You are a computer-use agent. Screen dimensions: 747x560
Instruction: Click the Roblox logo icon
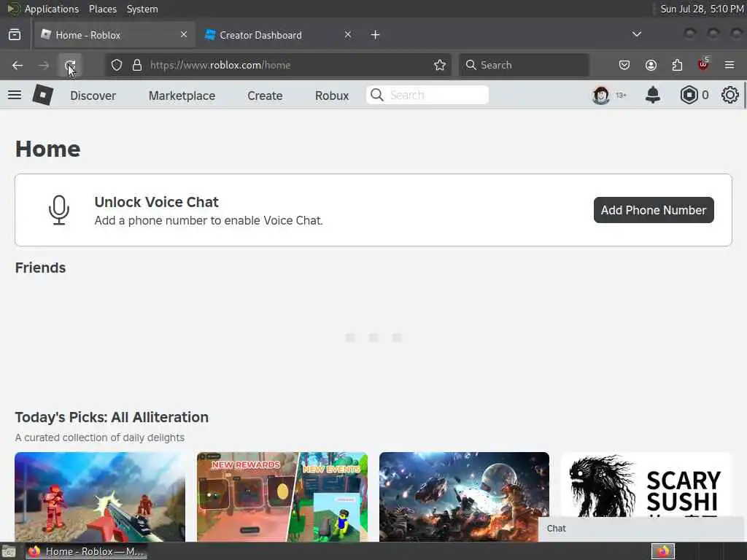click(x=43, y=95)
